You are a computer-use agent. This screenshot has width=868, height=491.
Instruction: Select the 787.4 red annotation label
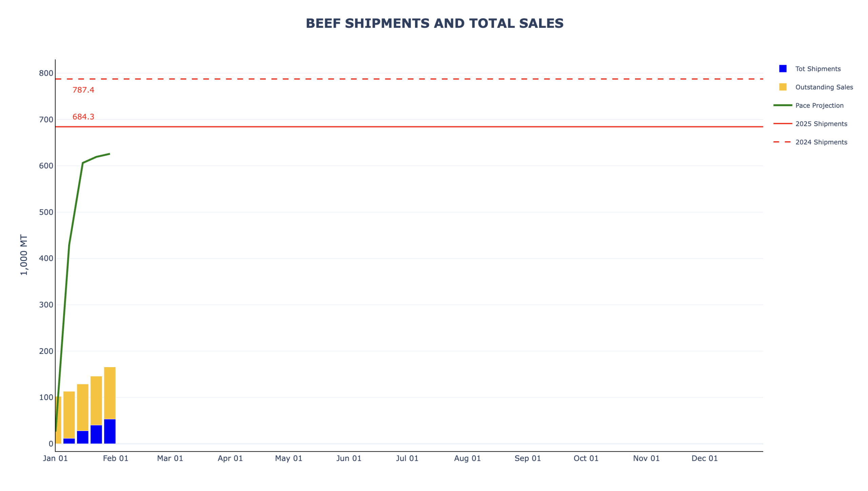click(83, 90)
